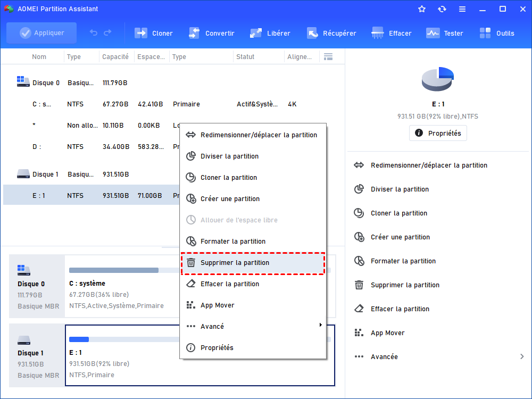Launch the Libérer tool
Screen dimensions: 532x399
click(x=270, y=32)
